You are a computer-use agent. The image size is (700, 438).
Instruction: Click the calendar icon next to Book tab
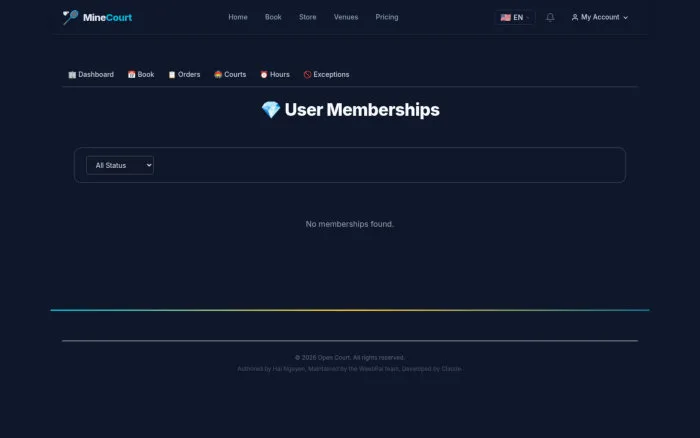pos(131,75)
